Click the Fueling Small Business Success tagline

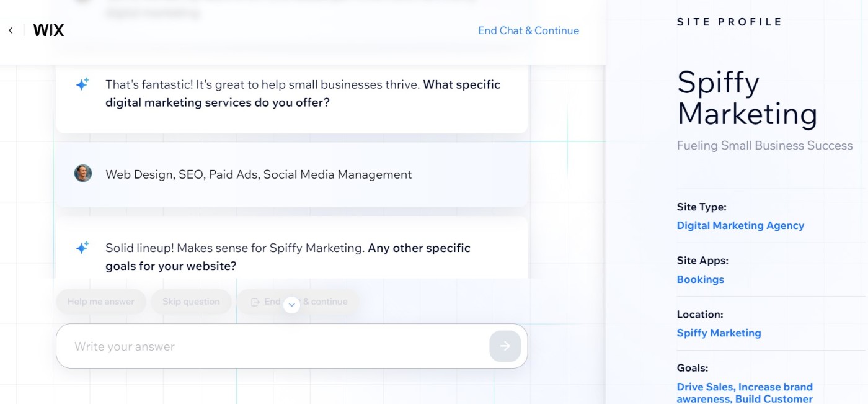[764, 146]
